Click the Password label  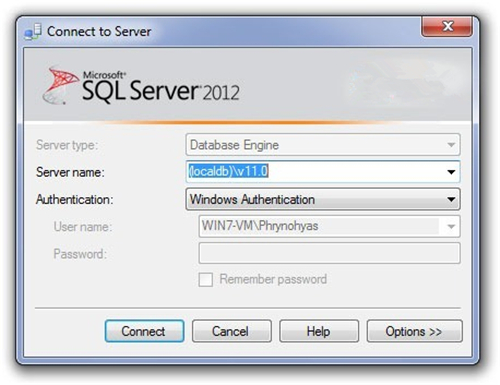80,254
